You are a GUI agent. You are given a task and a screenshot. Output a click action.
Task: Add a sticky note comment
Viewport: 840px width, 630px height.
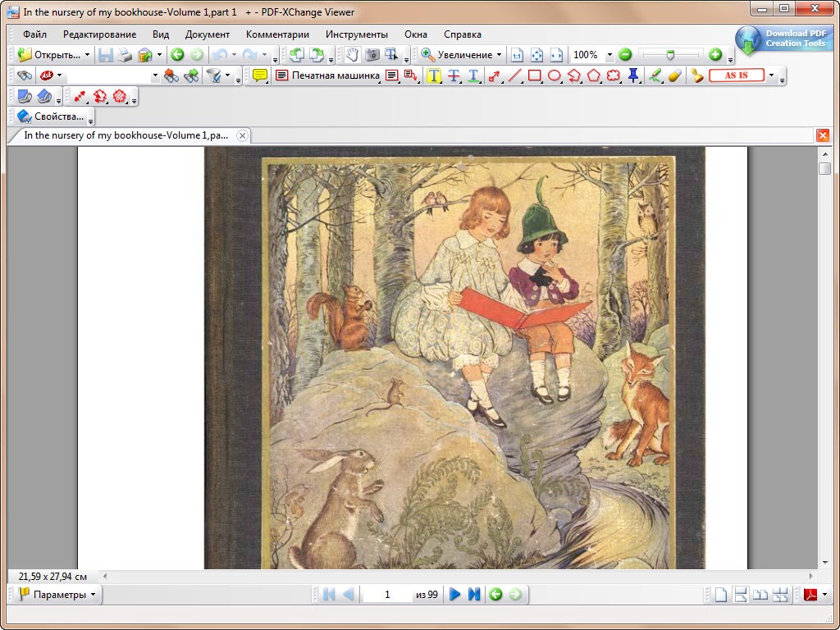click(259, 75)
